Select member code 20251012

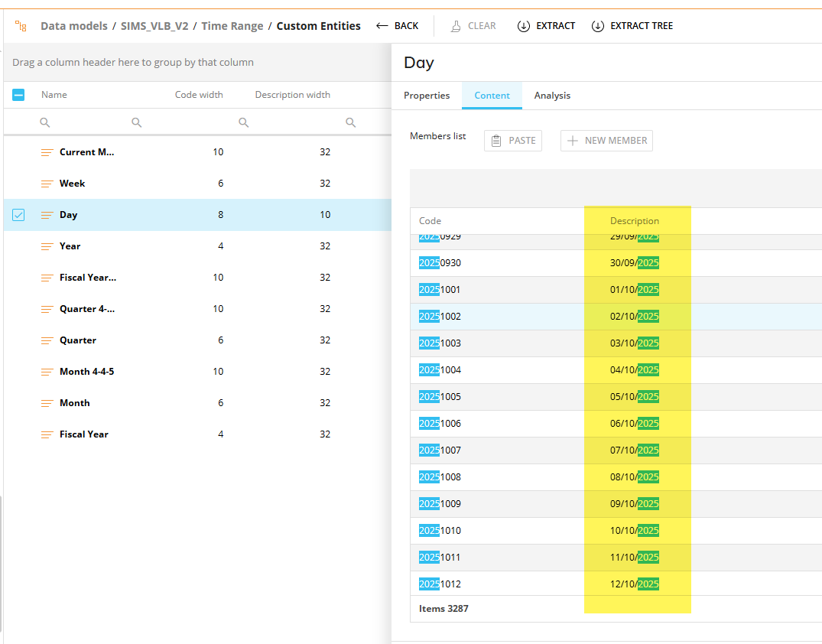440,584
